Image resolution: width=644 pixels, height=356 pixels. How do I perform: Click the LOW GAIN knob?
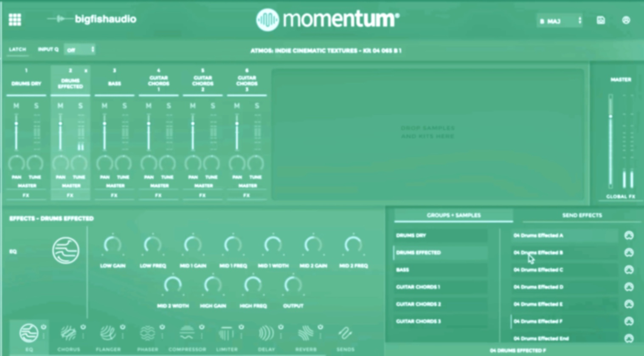pos(112,245)
